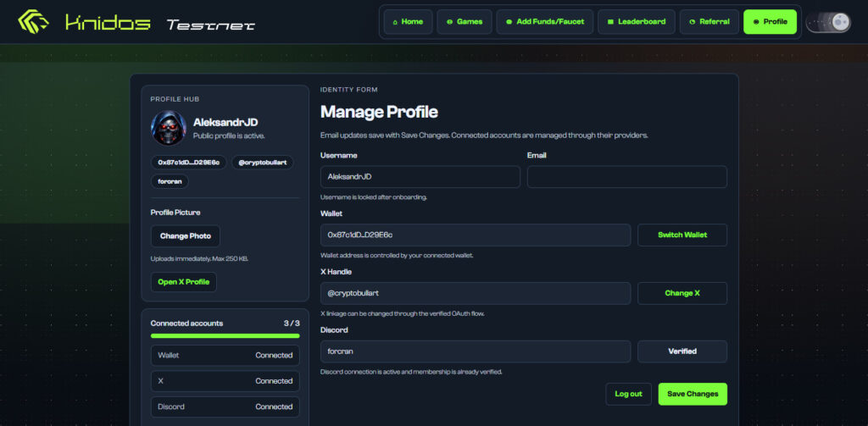Click the Log out button

coord(628,394)
